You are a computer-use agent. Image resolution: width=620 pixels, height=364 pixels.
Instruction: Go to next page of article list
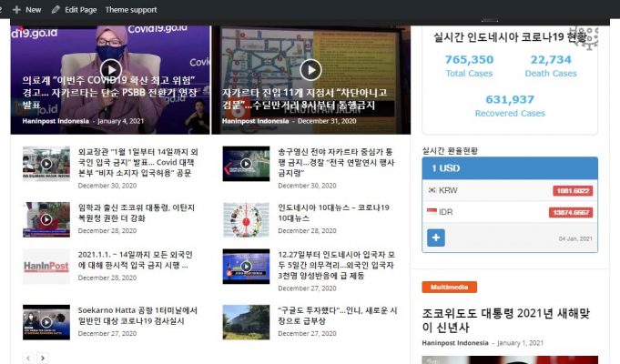[42, 359]
